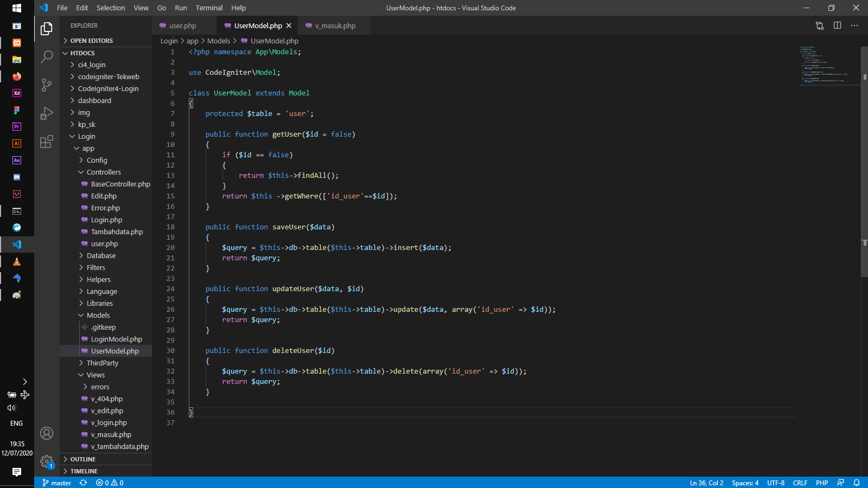Click ENG language indicator in taskbar
The height and width of the screenshot is (488, 868).
(x=17, y=423)
